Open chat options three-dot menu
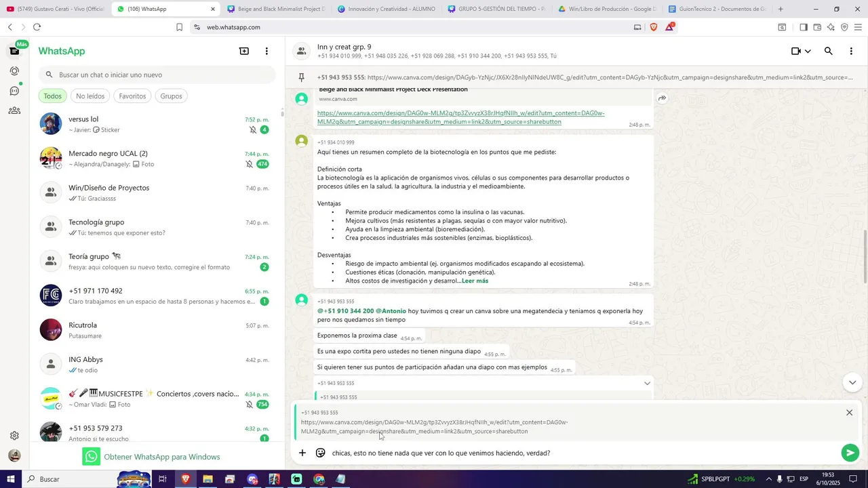This screenshot has width=868, height=488. click(x=851, y=51)
